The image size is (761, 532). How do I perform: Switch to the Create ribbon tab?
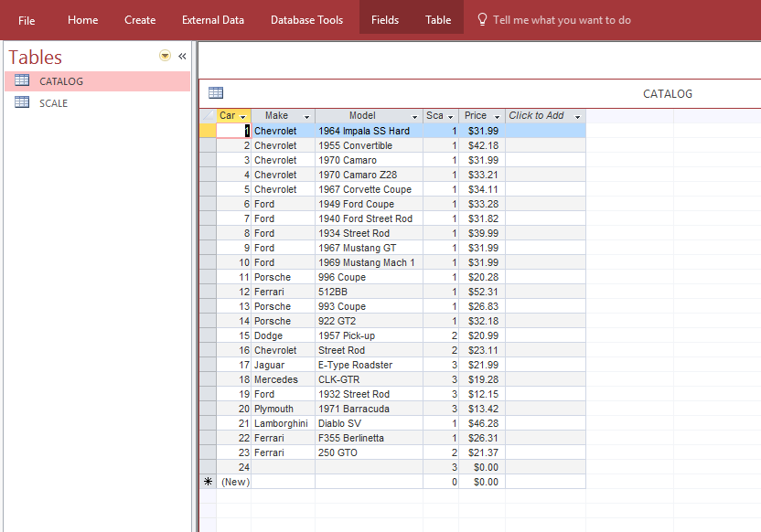[140, 20]
